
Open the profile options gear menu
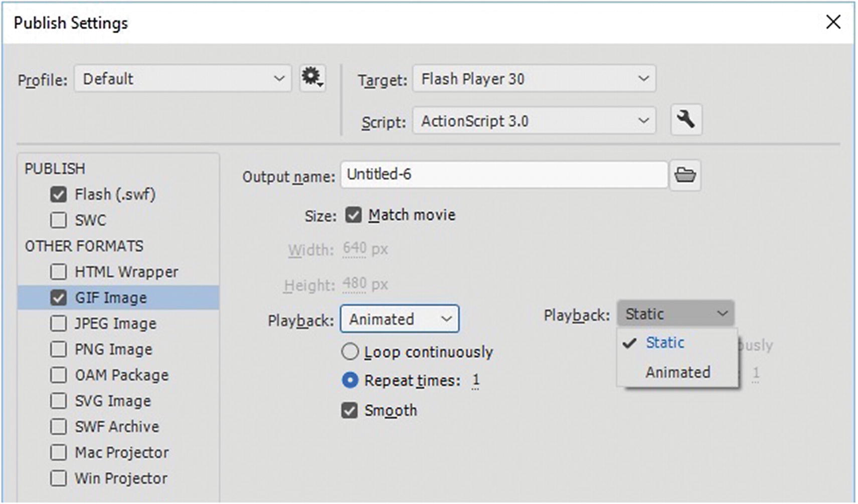312,78
